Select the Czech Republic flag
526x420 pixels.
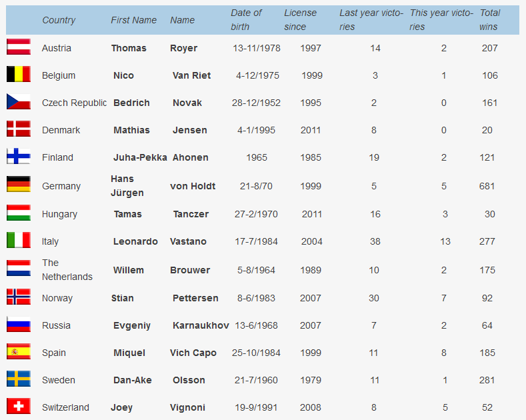[19, 101]
